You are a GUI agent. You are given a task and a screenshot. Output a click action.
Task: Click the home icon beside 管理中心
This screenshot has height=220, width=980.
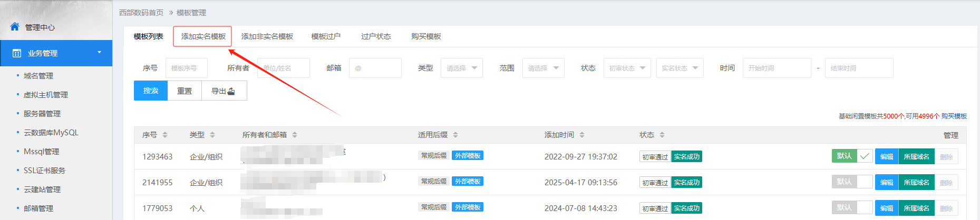[x=15, y=26]
